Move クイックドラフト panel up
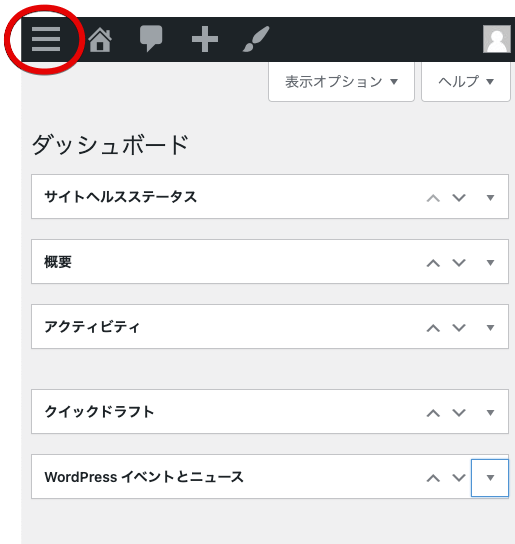This screenshot has width=515, height=544. (x=433, y=413)
